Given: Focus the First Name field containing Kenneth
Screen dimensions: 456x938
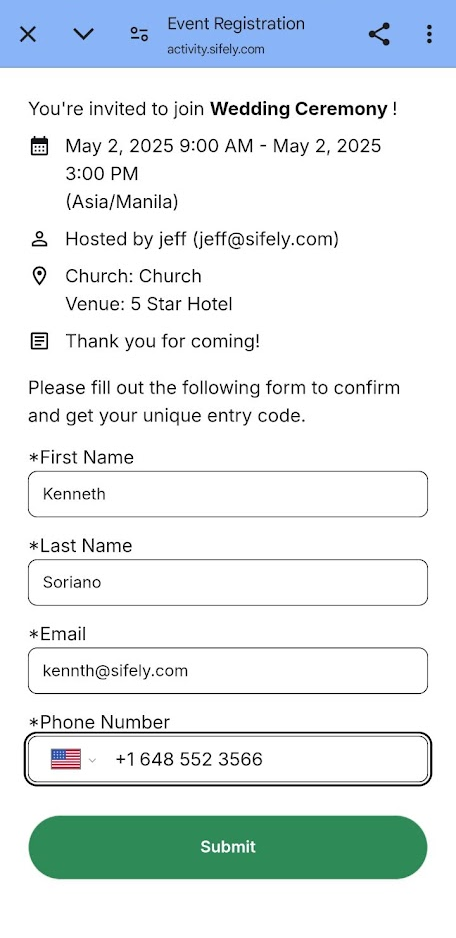Looking at the screenshot, I should (x=228, y=494).
